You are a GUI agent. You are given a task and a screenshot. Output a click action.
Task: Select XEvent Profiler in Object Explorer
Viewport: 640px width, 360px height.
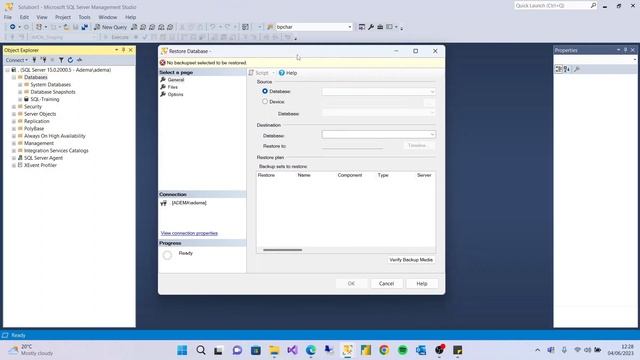coord(40,165)
